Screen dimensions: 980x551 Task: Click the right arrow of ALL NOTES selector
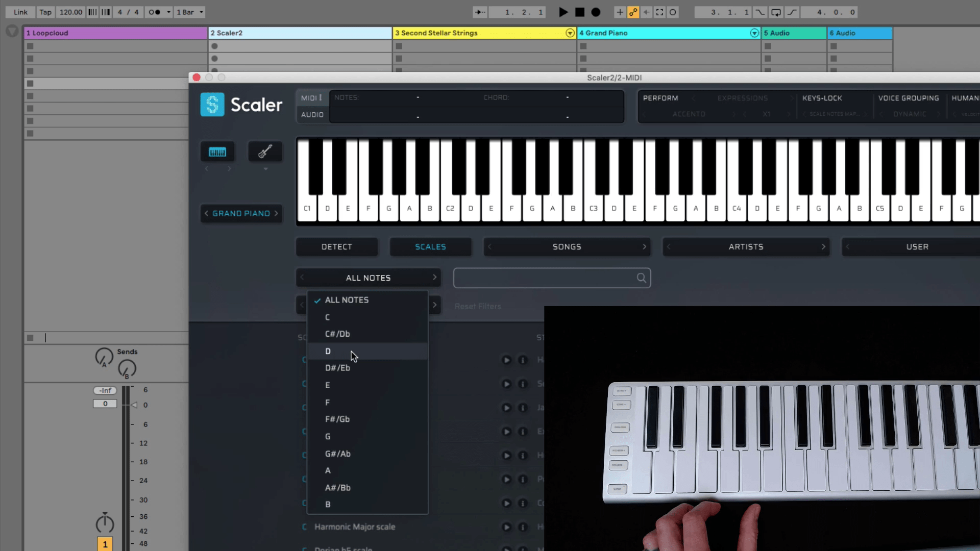coord(434,278)
